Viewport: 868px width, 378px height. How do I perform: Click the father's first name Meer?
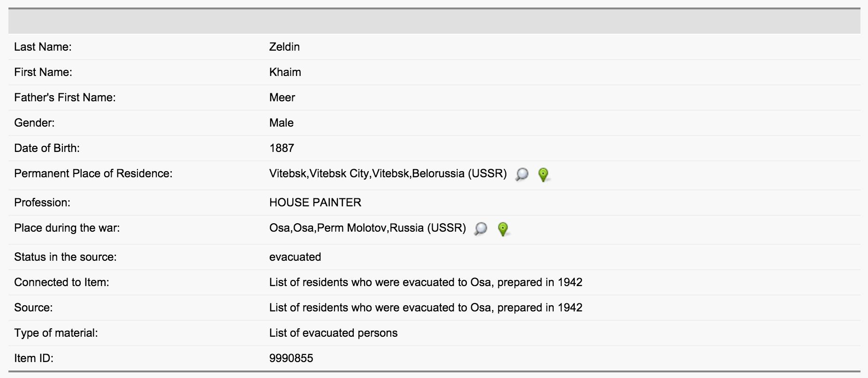tap(282, 98)
